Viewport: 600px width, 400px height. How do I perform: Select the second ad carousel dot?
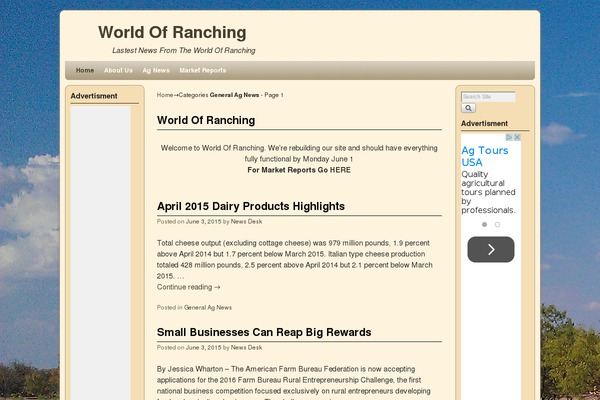pyautogui.click(x=497, y=225)
